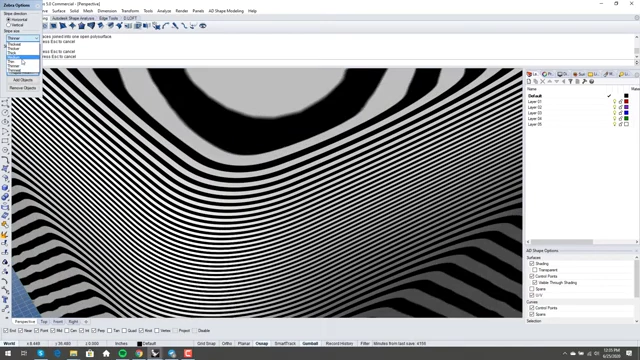Open the AD Shape Modeling menu
The image size is (640, 360).
point(226,11)
